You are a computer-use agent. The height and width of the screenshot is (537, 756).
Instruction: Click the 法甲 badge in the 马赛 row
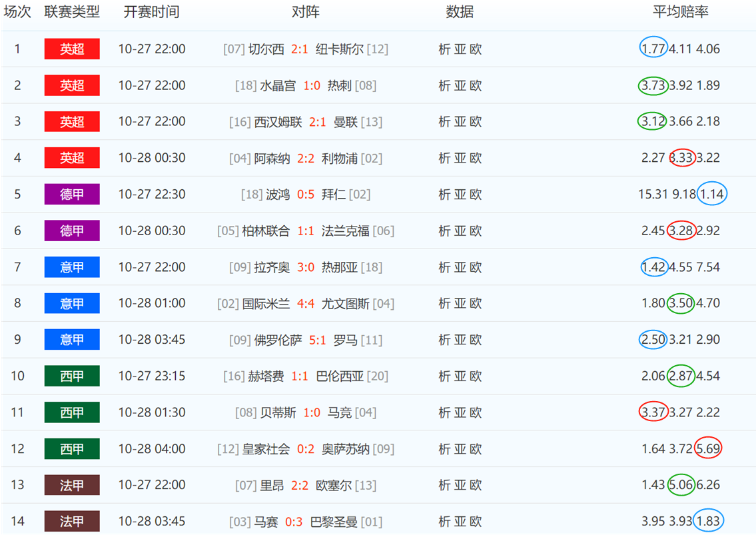(72, 522)
